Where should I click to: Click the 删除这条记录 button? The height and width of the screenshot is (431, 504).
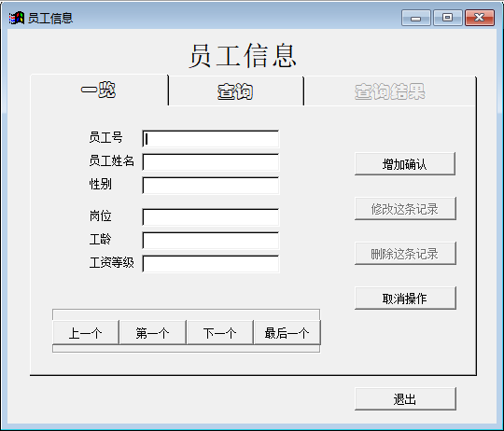coord(405,254)
